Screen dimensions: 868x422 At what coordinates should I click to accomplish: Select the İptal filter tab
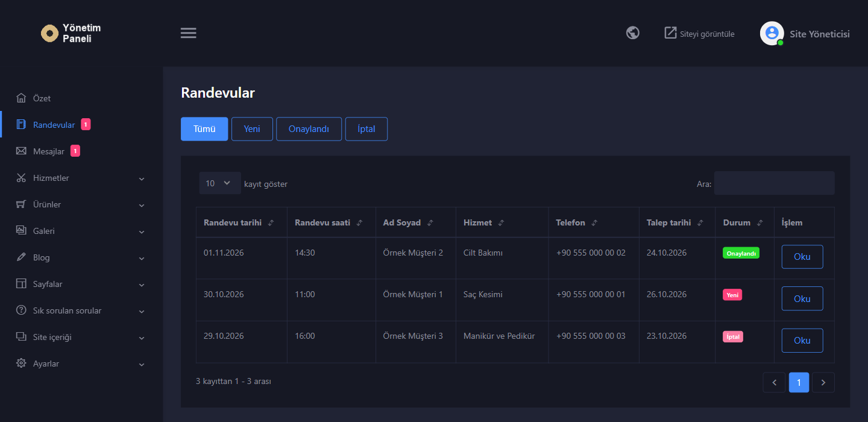tap(366, 129)
